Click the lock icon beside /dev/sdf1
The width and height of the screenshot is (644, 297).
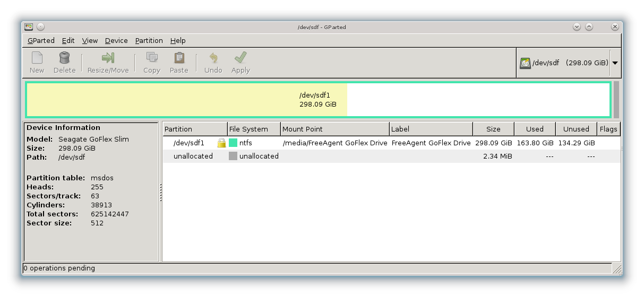click(221, 143)
